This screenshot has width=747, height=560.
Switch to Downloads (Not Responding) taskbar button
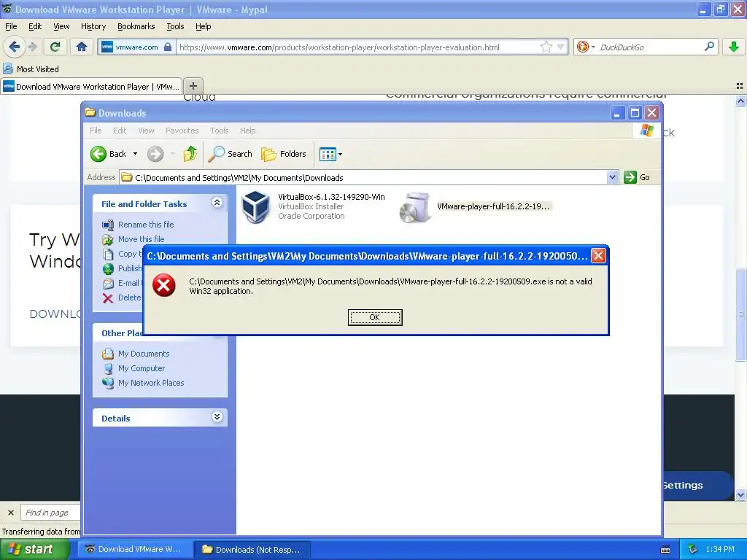(252, 550)
